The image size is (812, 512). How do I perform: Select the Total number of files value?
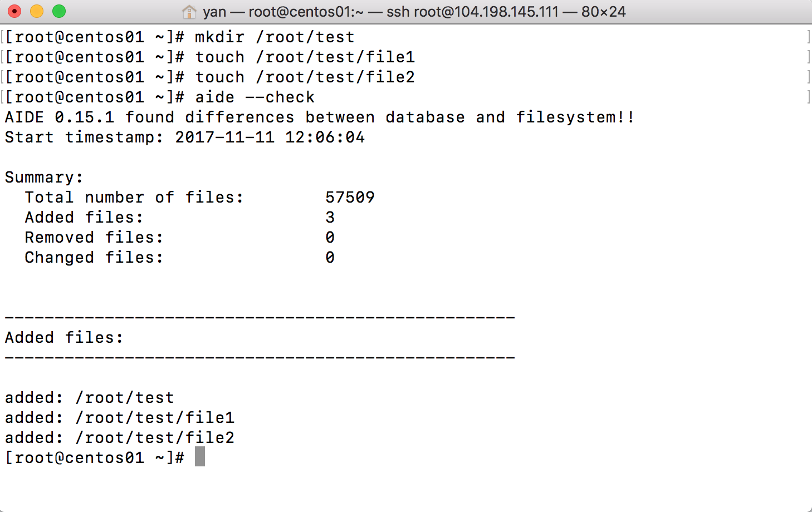[x=350, y=197]
